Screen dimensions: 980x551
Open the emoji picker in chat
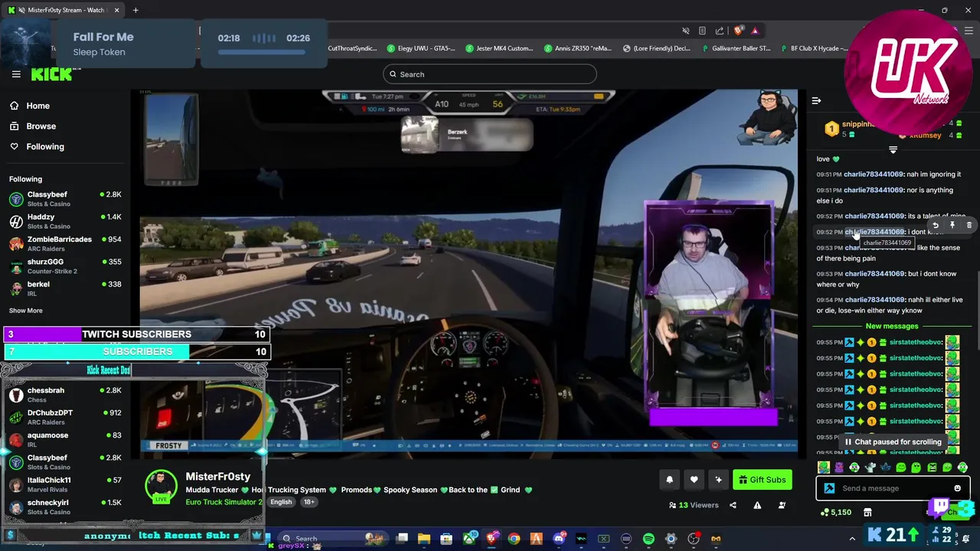tap(957, 488)
